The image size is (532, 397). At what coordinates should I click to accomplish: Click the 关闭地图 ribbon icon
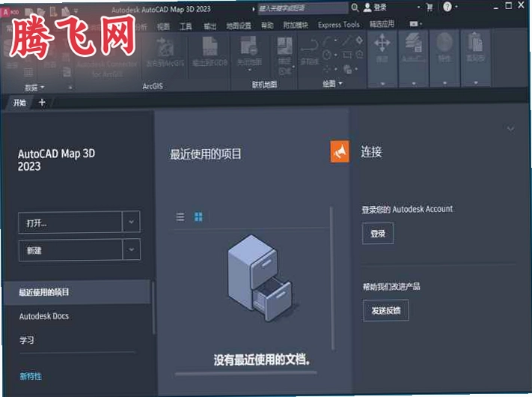pyautogui.click(x=249, y=46)
